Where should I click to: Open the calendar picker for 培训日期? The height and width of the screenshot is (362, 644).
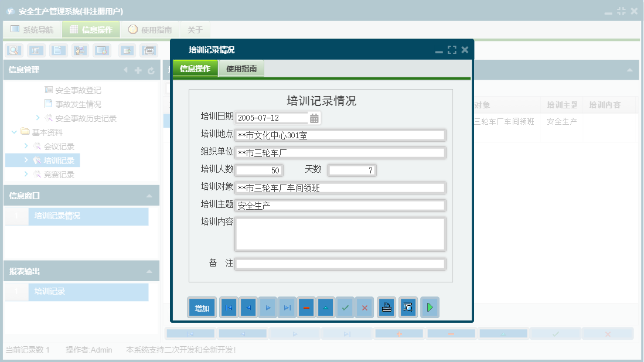point(314,118)
